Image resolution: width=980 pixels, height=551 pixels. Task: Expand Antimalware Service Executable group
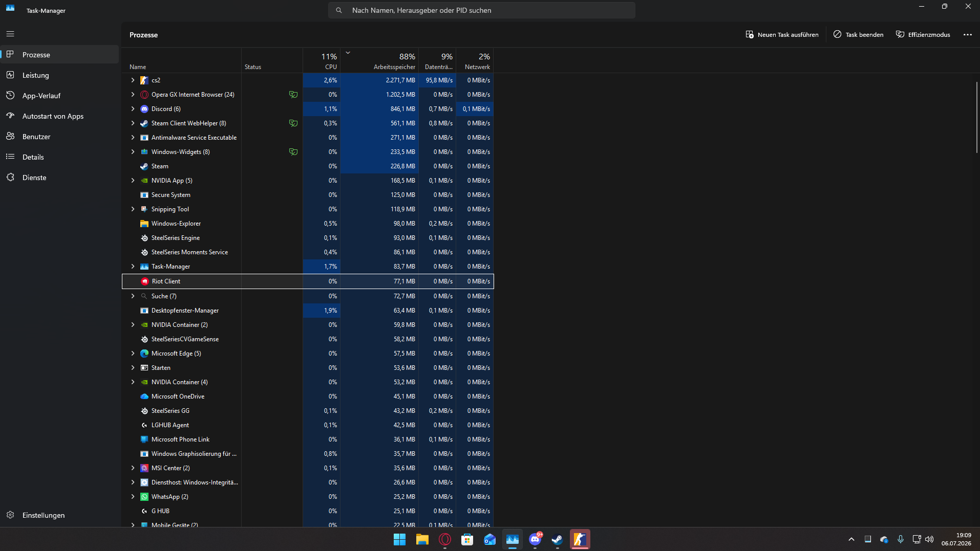133,138
